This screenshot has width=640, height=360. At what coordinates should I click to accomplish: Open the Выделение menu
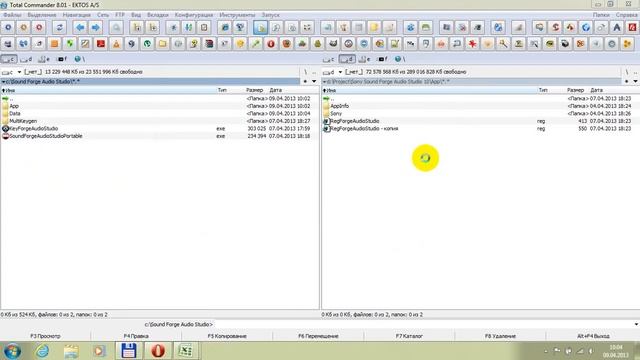(x=42, y=15)
